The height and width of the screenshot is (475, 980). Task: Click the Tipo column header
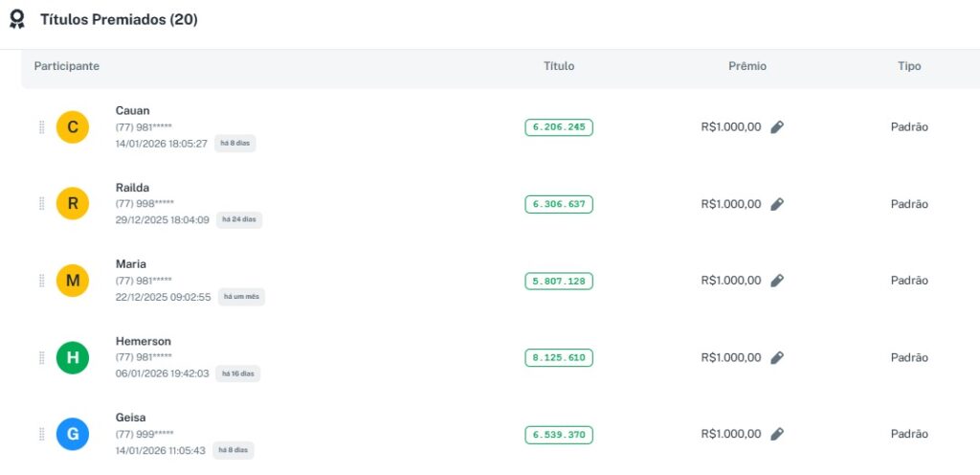(909, 66)
